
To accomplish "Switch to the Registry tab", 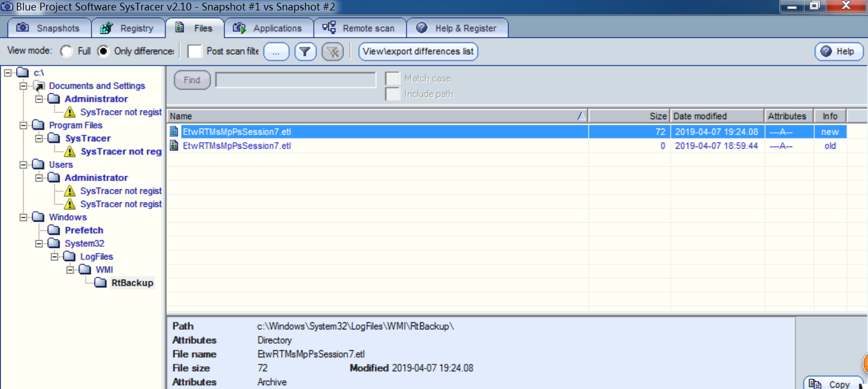I will pos(129,28).
